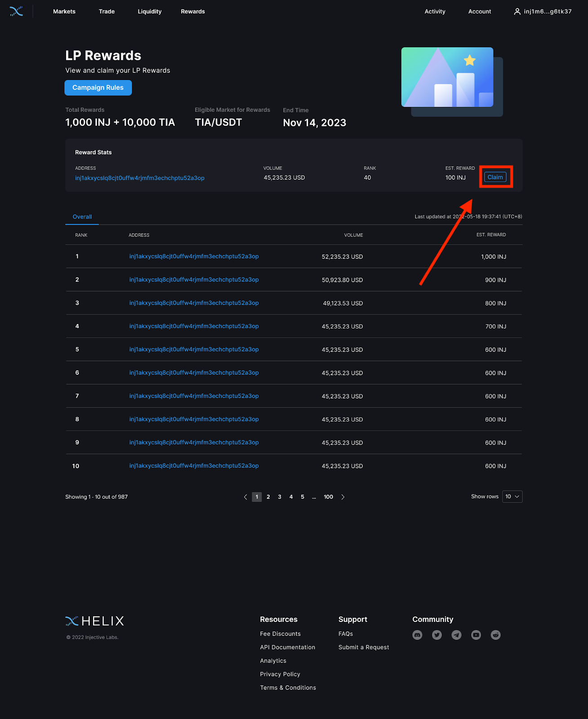588x719 pixels.
Task: Select the Overall tab
Action: (x=82, y=217)
